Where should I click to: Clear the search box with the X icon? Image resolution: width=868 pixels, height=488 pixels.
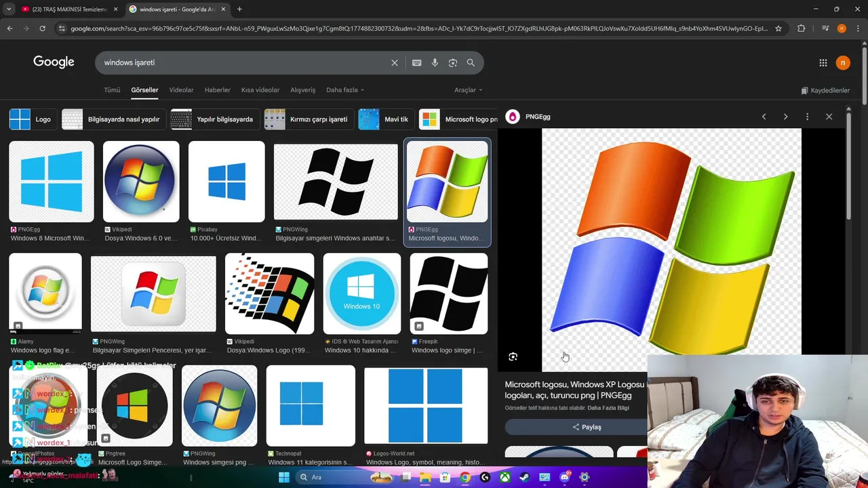pos(395,62)
